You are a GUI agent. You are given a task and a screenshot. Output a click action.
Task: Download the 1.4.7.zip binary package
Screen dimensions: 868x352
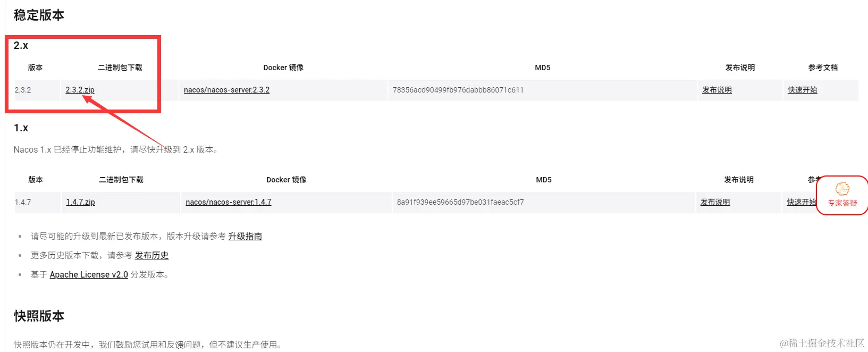[80, 202]
